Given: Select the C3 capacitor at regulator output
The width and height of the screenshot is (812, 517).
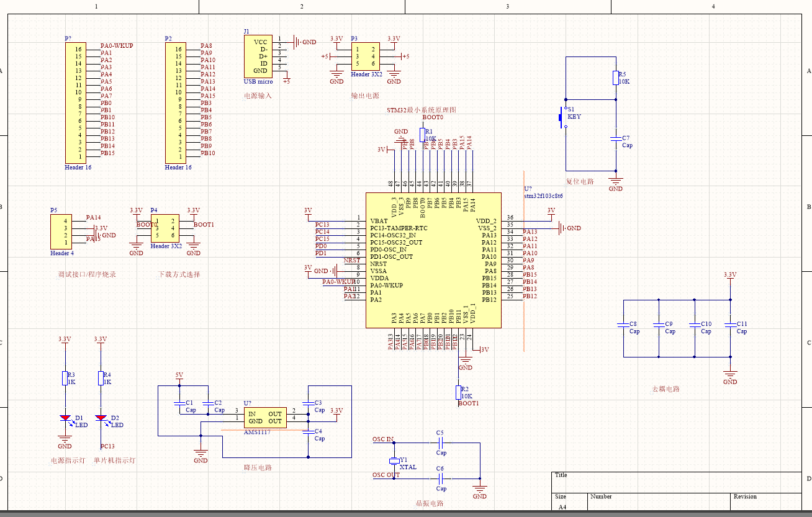Looking at the screenshot, I should click(308, 403).
